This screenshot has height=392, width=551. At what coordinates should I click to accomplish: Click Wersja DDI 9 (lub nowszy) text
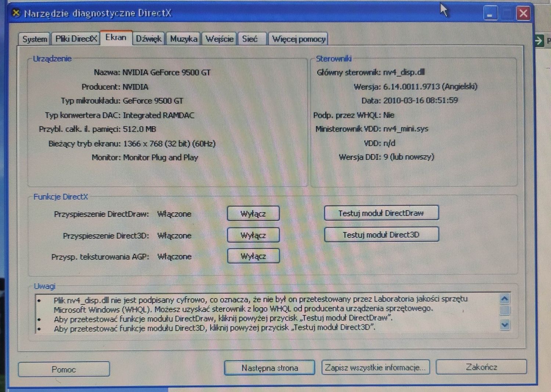click(408, 157)
